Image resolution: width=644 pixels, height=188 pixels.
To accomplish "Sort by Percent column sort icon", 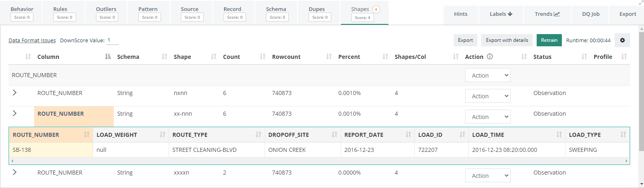I will [x=385, y=56].
